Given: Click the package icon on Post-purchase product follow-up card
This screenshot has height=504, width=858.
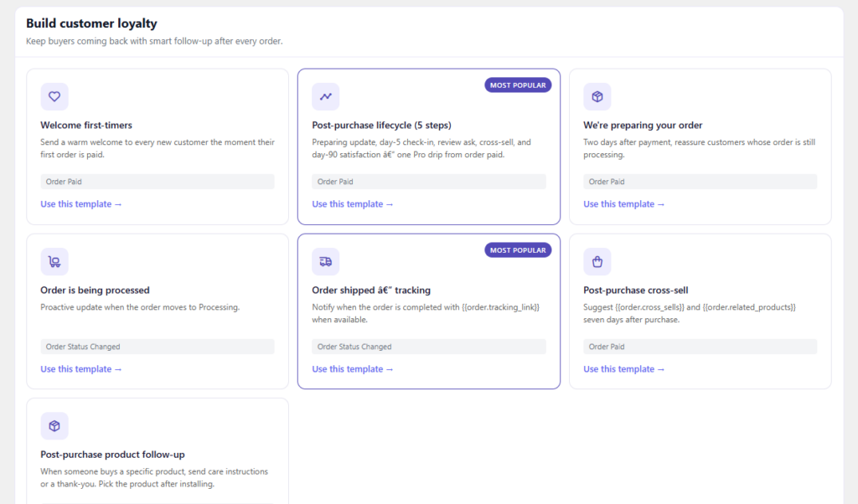Looking at the screenshot, I should [54, 426].
